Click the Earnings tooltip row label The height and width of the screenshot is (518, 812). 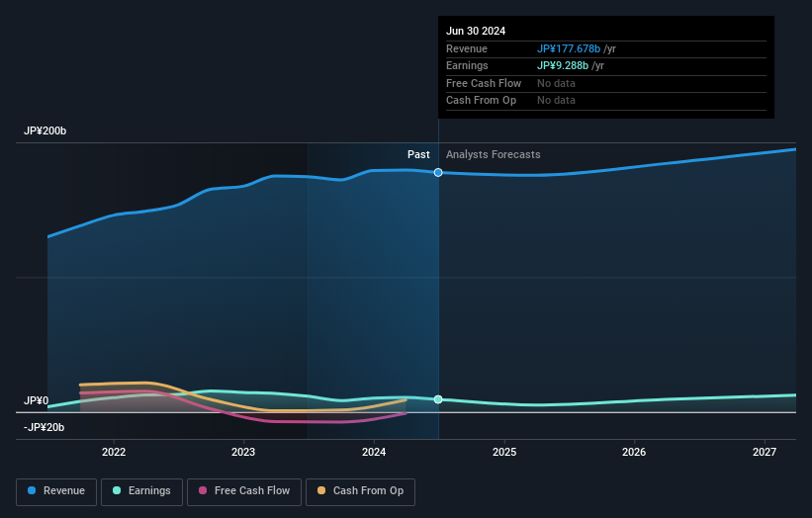(x=467, y=65)
